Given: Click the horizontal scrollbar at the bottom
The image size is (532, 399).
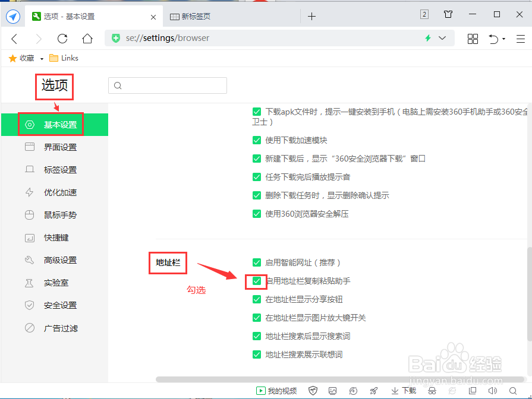Looking at the screenshot, I should click(x=341, y=379).
